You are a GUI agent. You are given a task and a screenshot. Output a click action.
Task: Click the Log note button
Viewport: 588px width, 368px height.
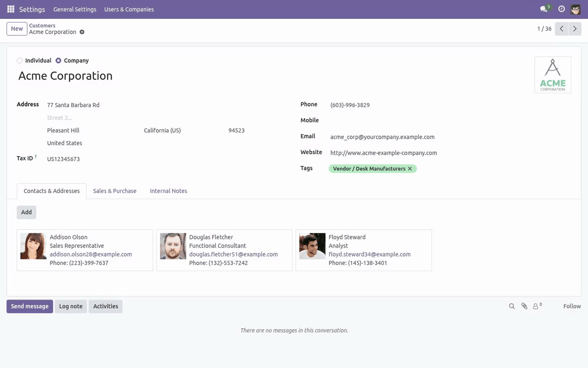click(x=71, y=306)
